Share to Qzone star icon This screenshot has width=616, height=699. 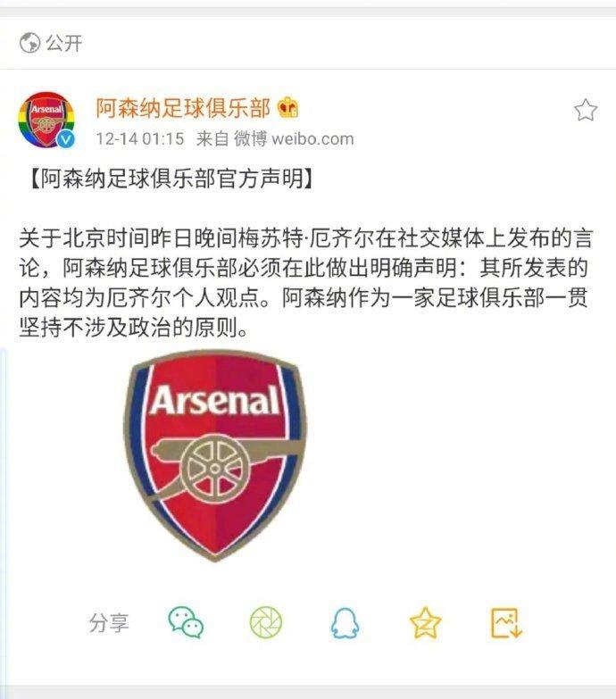425,622
